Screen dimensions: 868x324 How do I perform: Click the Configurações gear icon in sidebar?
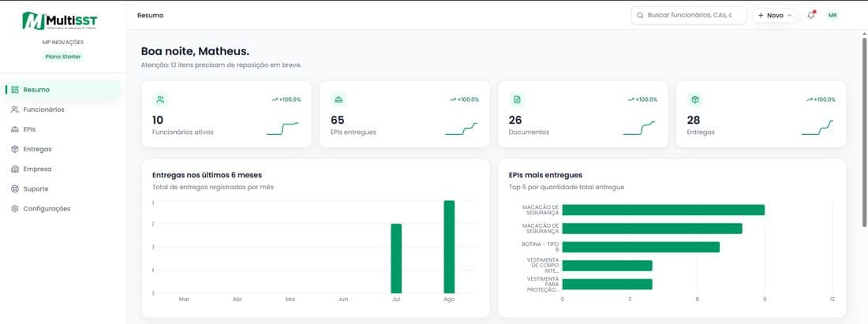(x=15, y=209)
